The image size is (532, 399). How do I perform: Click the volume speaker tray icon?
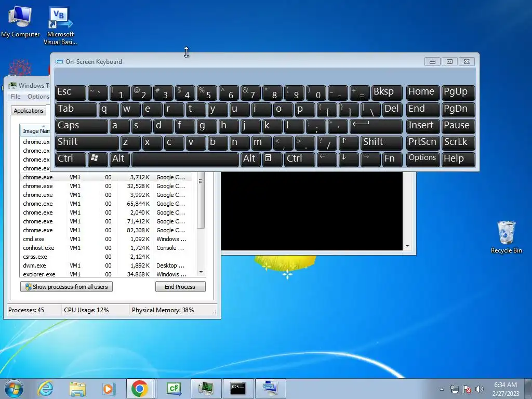click(x=480, y=389)
